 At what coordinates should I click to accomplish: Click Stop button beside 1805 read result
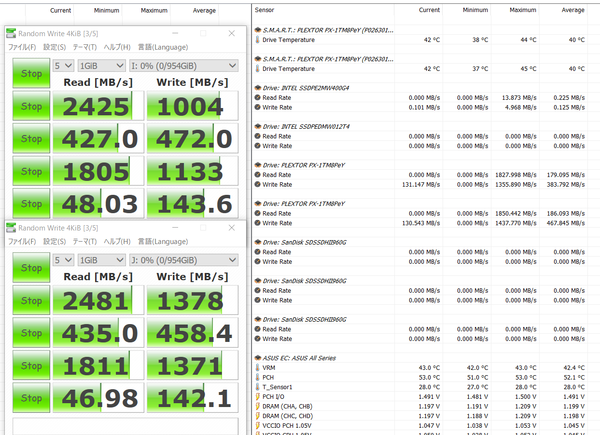31,171
